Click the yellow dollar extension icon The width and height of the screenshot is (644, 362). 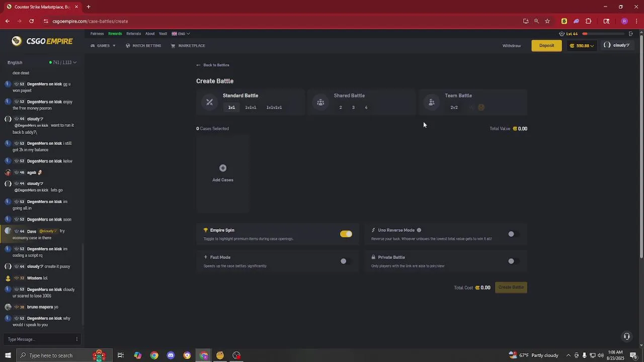pos(564,21)
